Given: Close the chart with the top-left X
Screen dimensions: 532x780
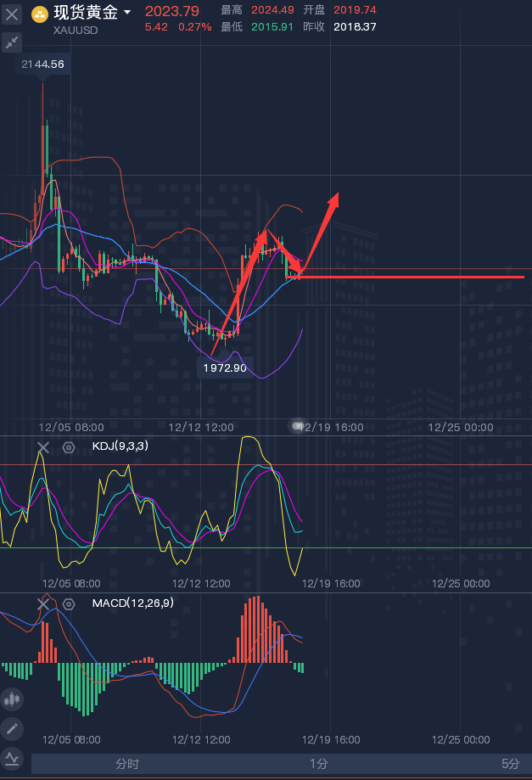Looking at the screenshot, I should tap(11, 14).
